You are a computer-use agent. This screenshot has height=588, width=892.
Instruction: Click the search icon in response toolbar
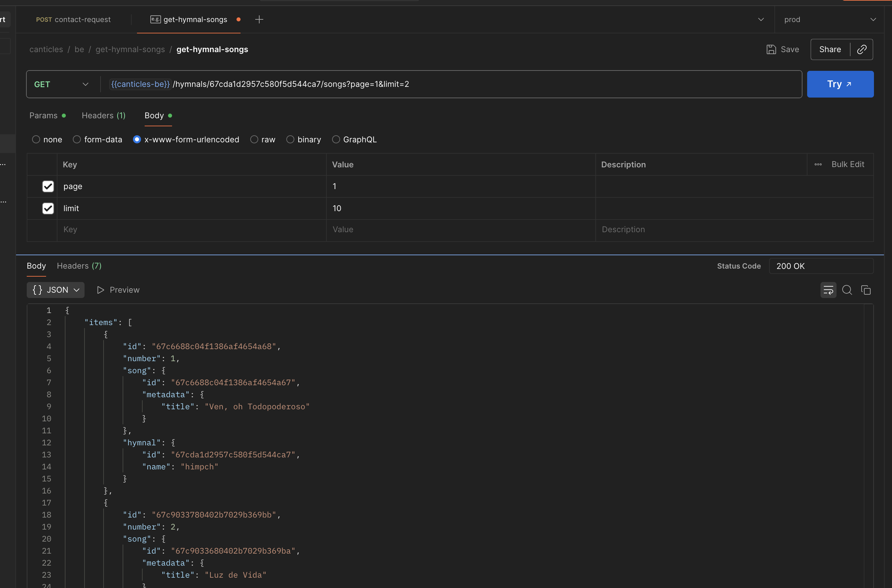pyautogui.click(x=847, y=290)
